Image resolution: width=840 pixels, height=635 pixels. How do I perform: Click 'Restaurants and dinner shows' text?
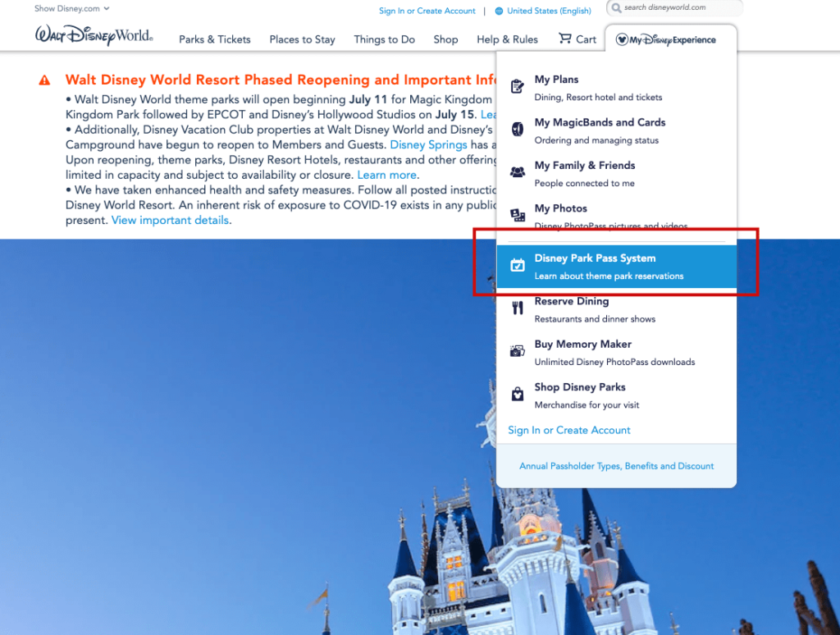[596, 319]
